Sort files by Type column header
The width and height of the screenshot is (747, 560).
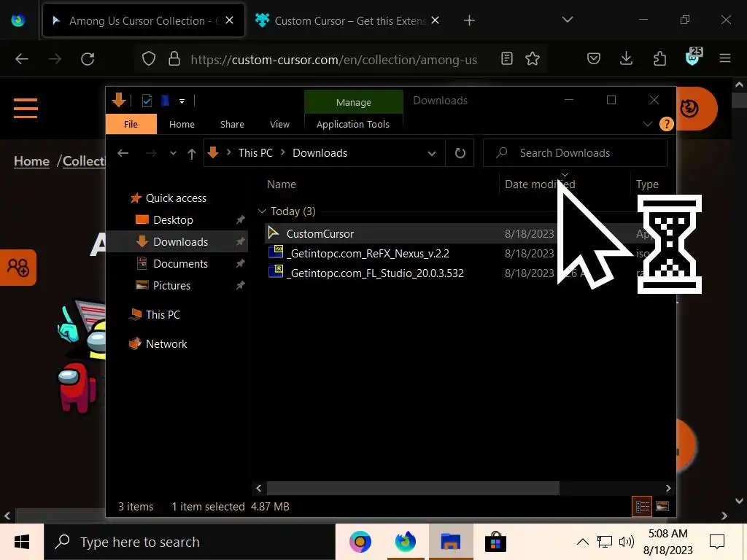click(x=647, y=184)
